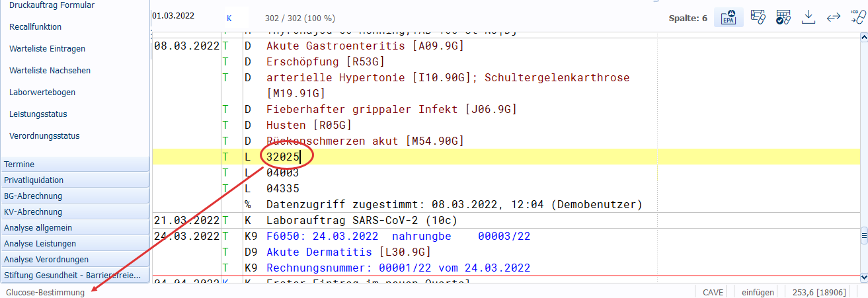Select the 04335 Leistung entry
868x298 pixels.
[282, 189]
